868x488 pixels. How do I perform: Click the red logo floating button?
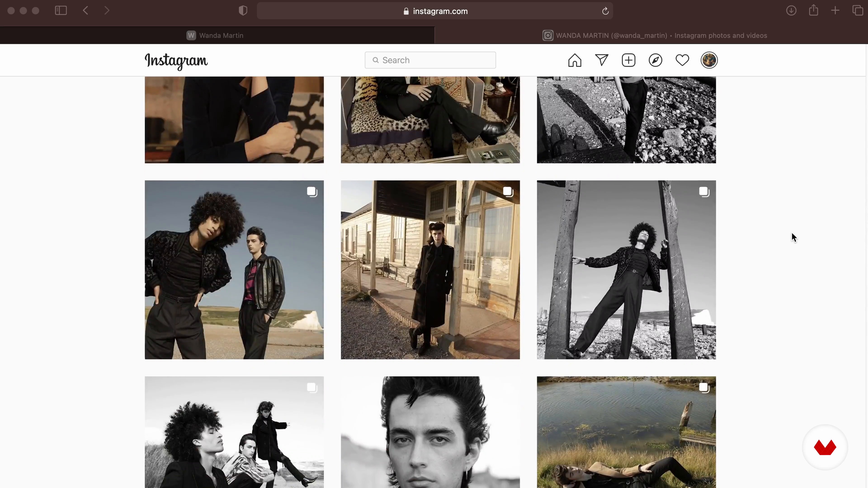pyautogui.click(x=825, y=447)
